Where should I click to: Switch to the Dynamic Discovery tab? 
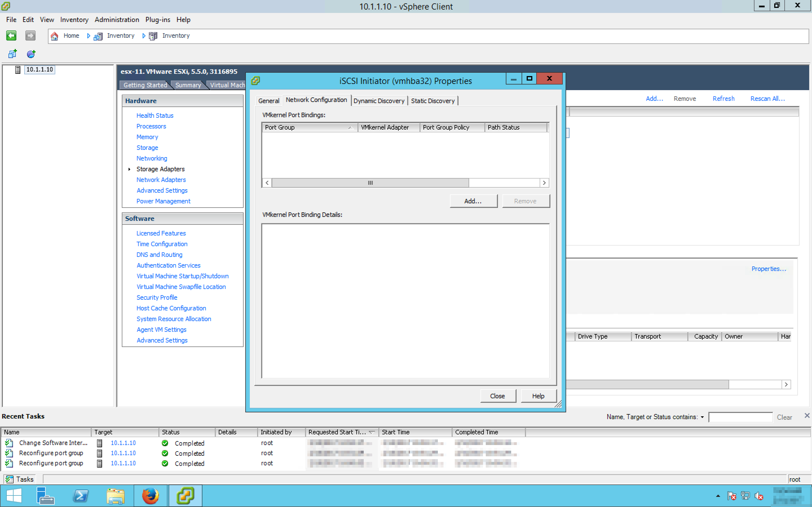(379, 101)
